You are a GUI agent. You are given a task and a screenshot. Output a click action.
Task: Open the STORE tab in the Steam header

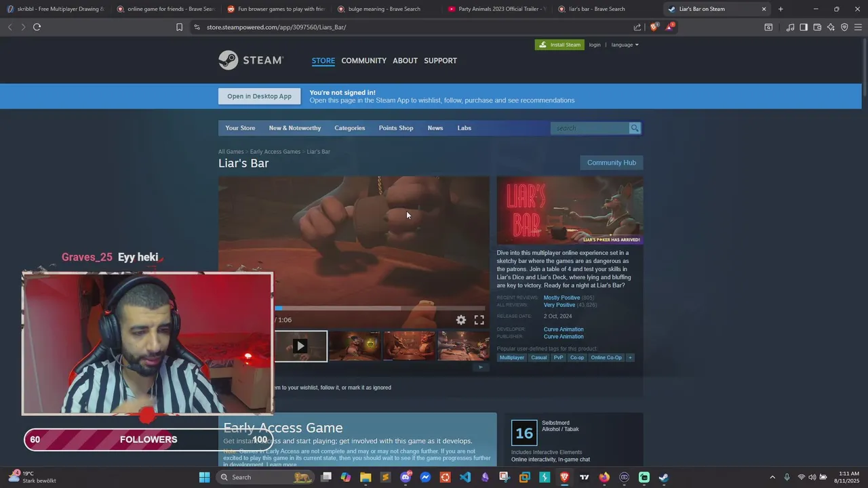pyautogui.click(x=323, y=60)
